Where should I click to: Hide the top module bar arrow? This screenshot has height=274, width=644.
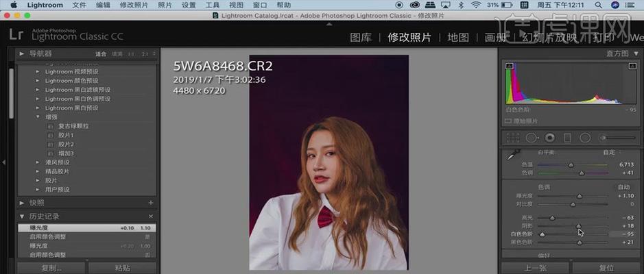point(329,24)
